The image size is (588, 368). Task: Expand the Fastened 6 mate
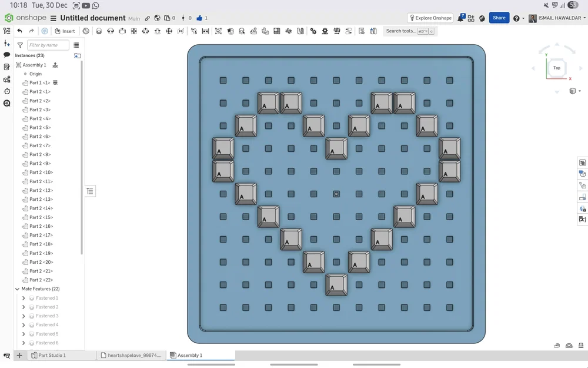(x=24, y=343)
